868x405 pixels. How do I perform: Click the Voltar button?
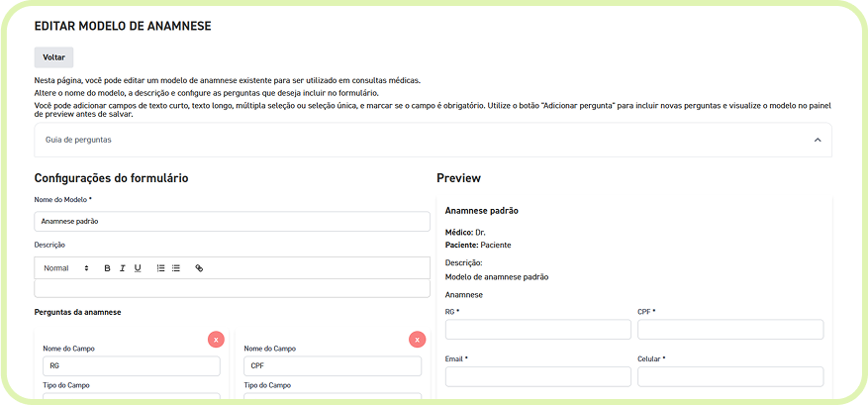pyautogui.click(x=53, y=57)
